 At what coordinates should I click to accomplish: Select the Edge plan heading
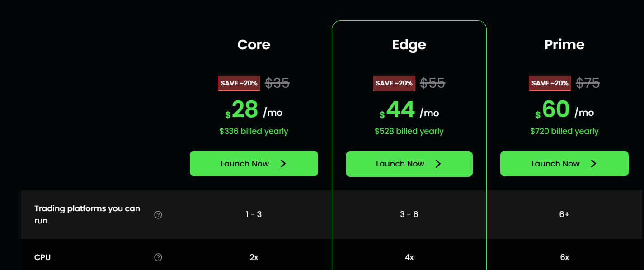(x=409, y=45)
